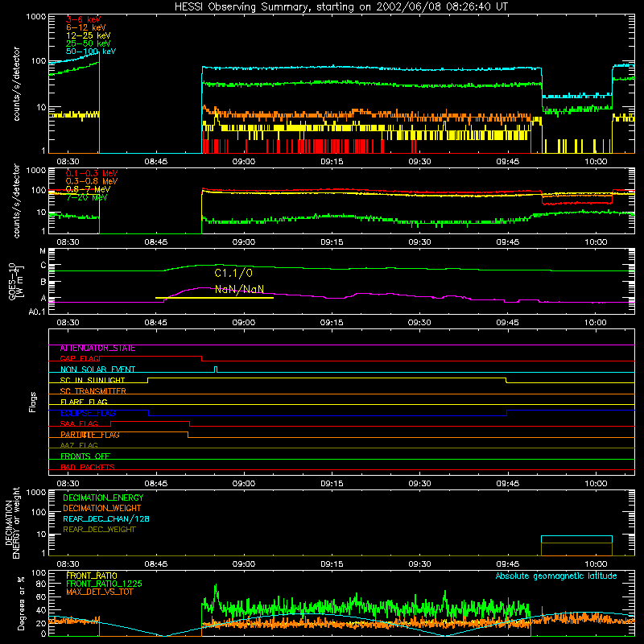Viewport: 644px width, 644px height.
Task: Select the blue ECLIPSE_FLAG label
Action: [x=88, y=413]
